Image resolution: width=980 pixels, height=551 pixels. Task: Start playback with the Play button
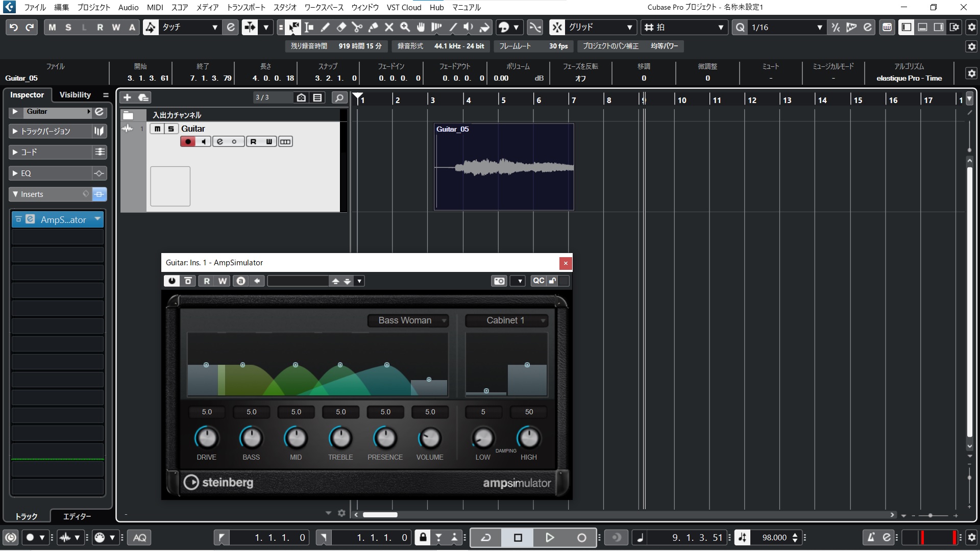[x=550, y=537]
